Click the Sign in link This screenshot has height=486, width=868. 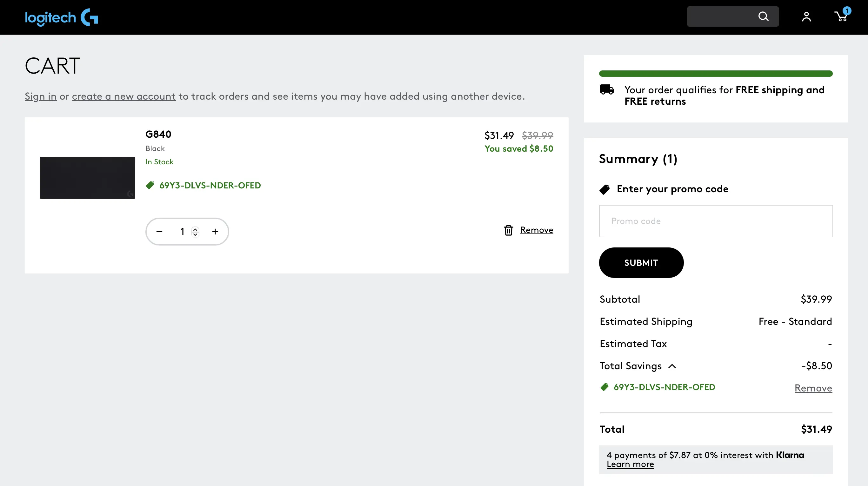tap(40, 96)
